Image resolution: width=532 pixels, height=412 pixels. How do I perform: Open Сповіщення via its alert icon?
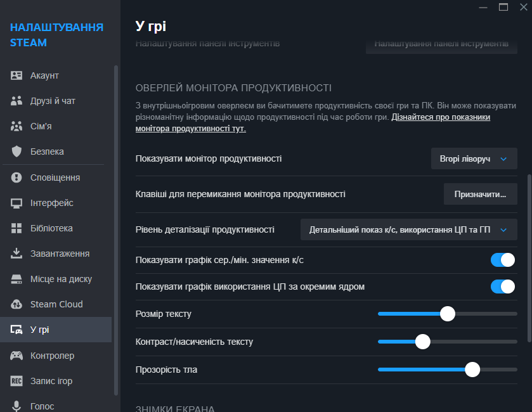tap(17, 177)
